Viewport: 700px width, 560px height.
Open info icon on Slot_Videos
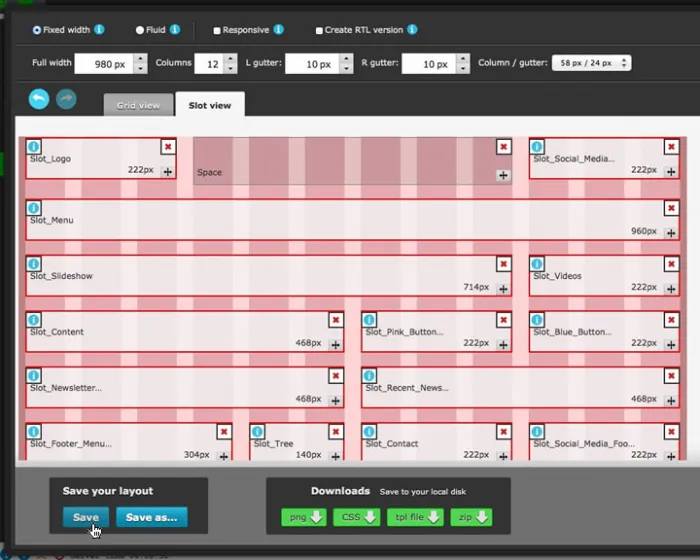click(x=538, y=264)
